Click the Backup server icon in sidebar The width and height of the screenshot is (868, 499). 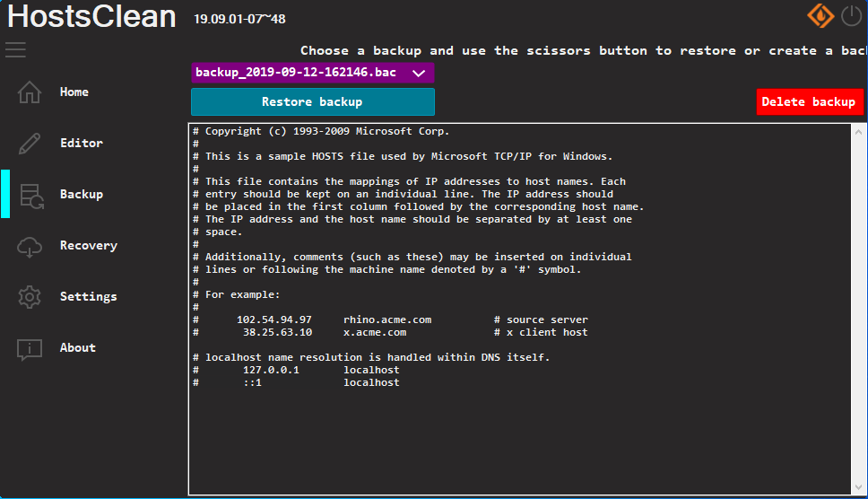point(31,196)
